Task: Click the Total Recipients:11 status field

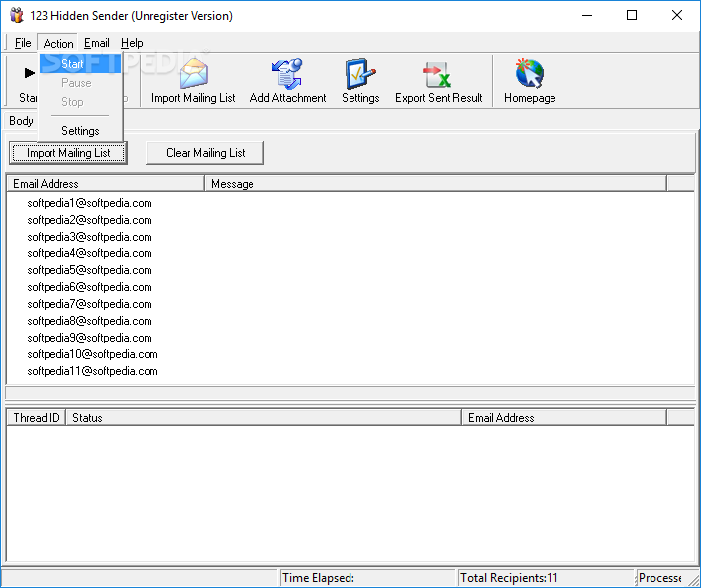Action: 546,578
